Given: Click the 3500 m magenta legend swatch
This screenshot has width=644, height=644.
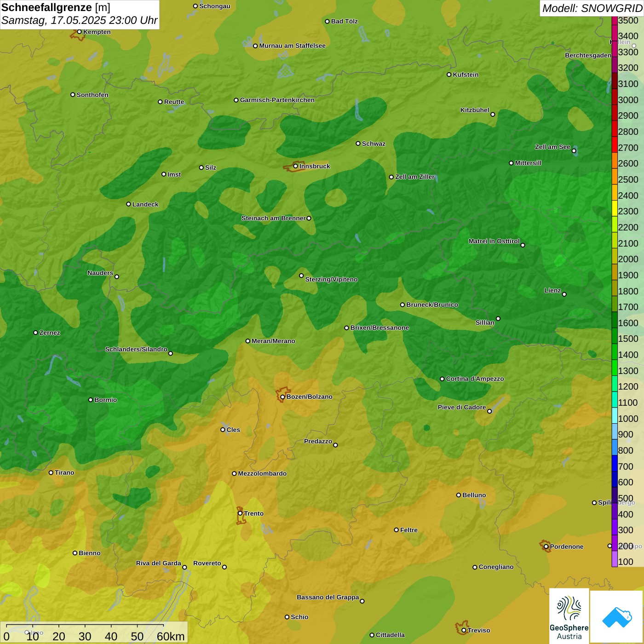Looking at the screenshot, I should point(615,21).
